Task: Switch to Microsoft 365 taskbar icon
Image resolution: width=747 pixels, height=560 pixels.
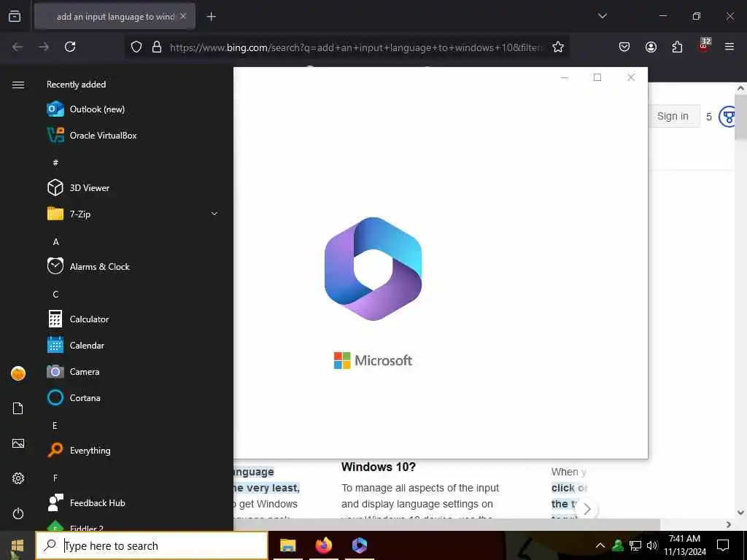Action: click(x=359, y=545)
